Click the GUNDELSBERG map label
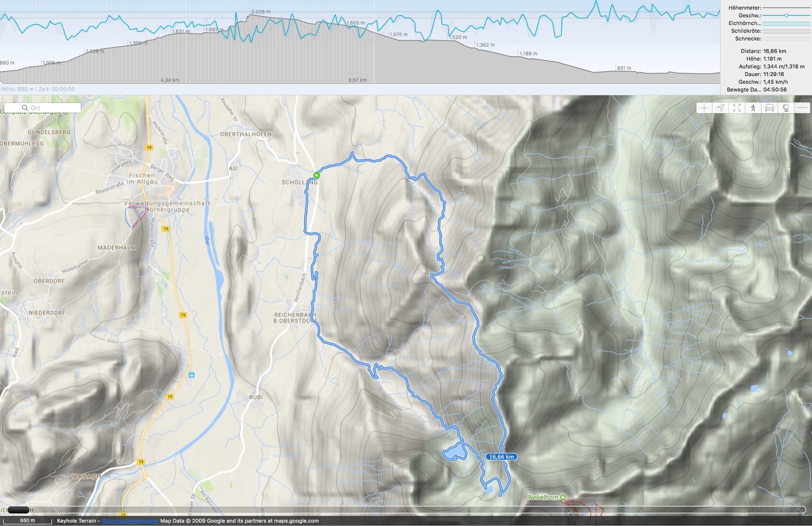Image resolution: width=812 pixels, height=526 pixels. point(49,132)
